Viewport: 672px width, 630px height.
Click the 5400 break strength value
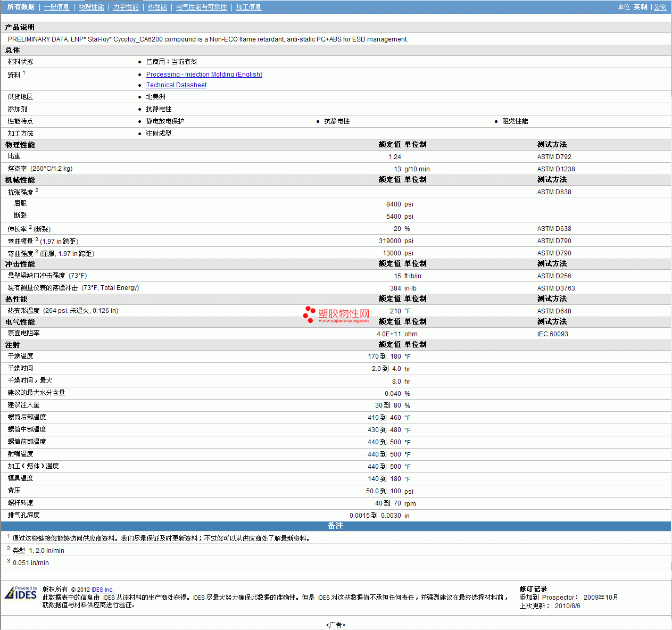click(x=394, y=217)
